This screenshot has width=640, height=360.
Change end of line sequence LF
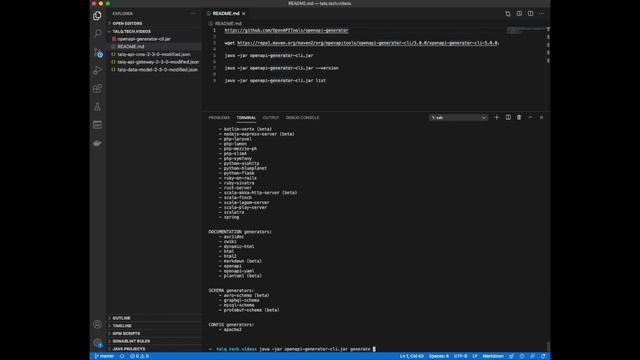click(475, 356)
